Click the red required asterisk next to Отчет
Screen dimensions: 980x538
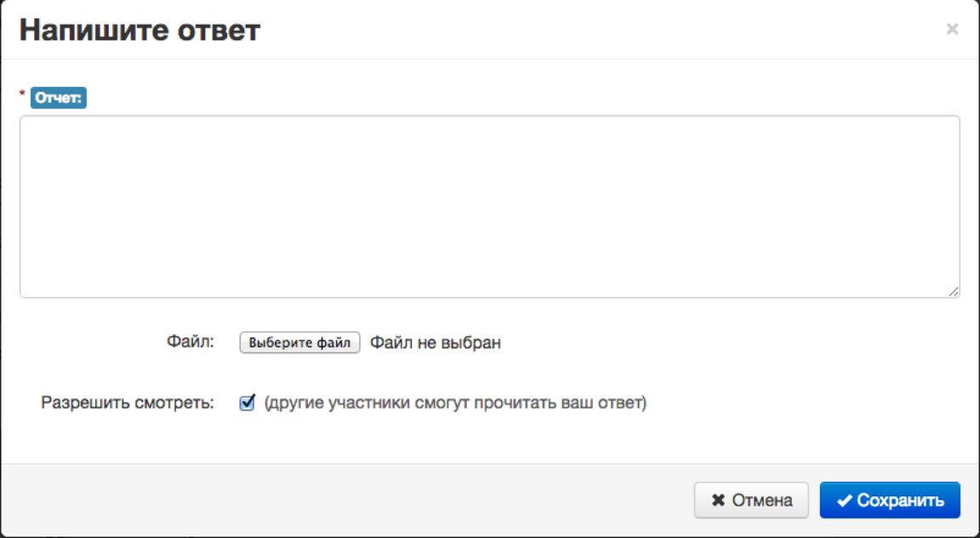[22, 94]
